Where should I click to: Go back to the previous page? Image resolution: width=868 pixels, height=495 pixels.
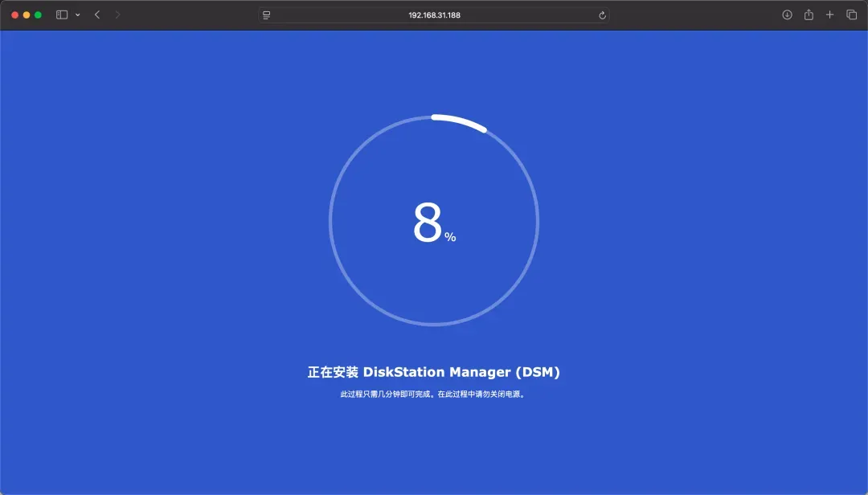pos(97,15)
